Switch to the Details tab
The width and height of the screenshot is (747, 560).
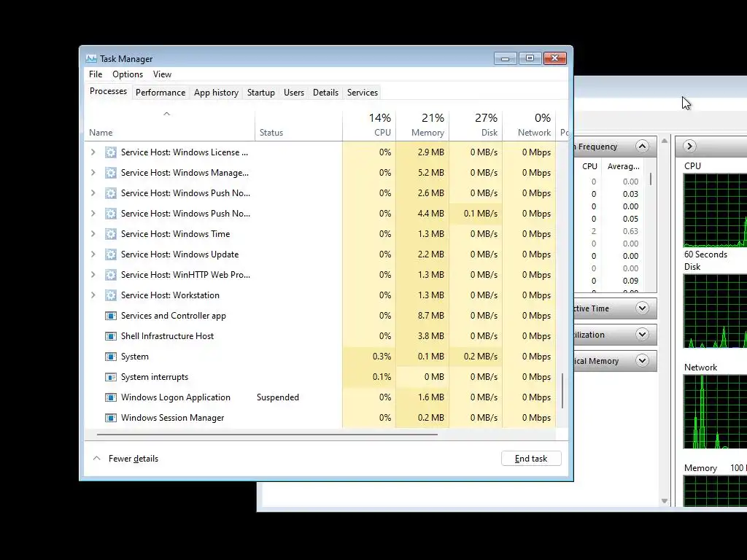click(x=326, y=93)
